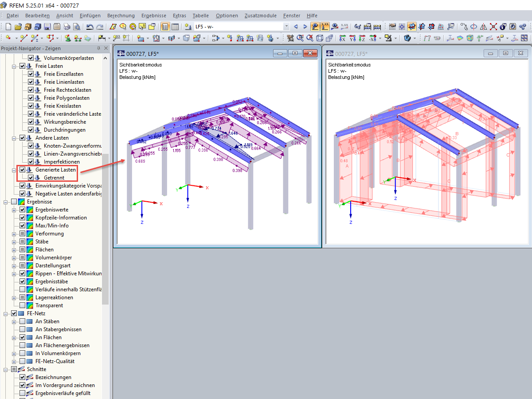Viewport: 532px width, 399px height.
Task: Maximize the left 000727, LF5 view window
Action: (295, 53)
